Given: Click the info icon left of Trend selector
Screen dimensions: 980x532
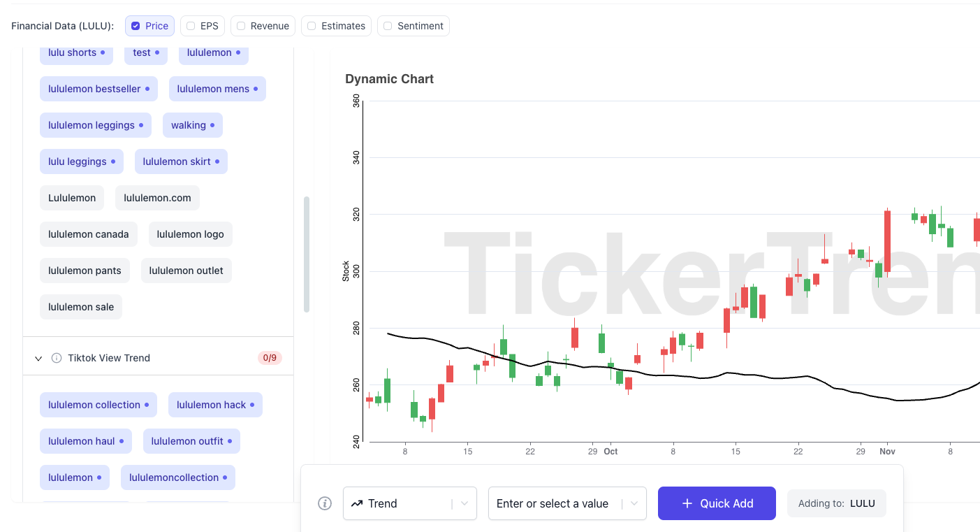Looking at the screenshot, I should 325,503.
